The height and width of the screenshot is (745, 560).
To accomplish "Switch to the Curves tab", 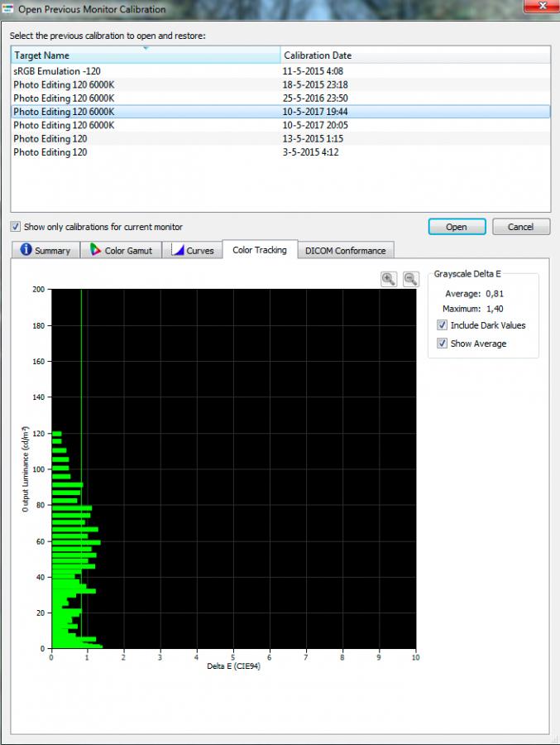I will (x=193, y=250).
